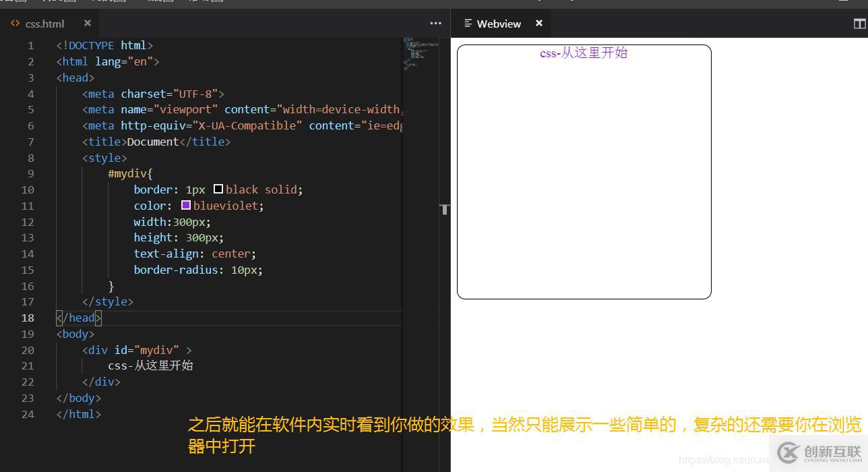Open the More Actions ellipsis menu
Viewport: 868px width, 472px height.
(x=435, y=24)
